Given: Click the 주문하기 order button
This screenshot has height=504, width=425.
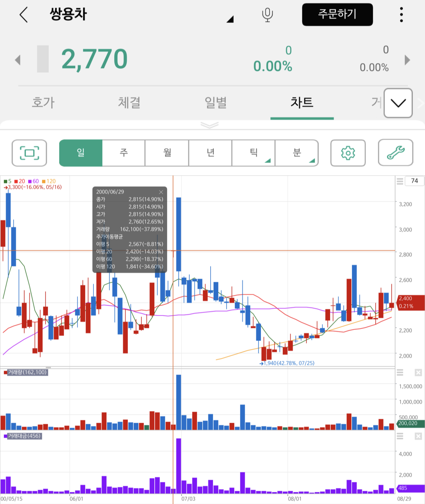Looking at the screenshot, I should click(337, 14).
